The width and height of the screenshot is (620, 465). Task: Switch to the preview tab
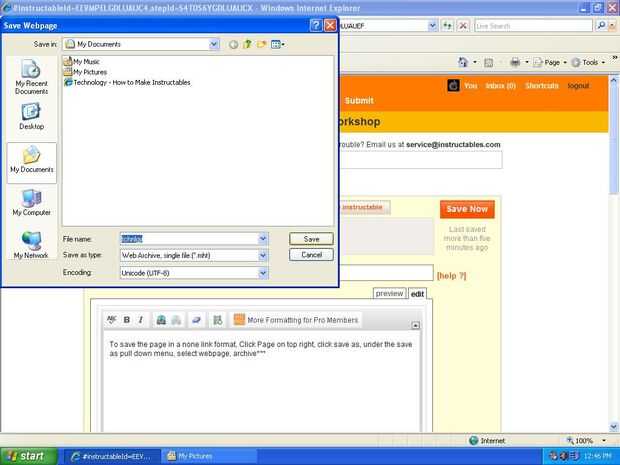coord(389,293)
